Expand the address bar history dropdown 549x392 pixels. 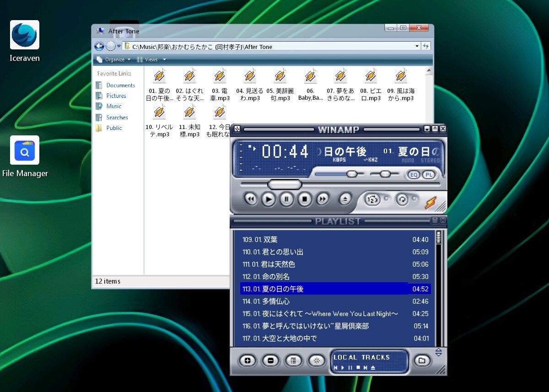point(417,46)
